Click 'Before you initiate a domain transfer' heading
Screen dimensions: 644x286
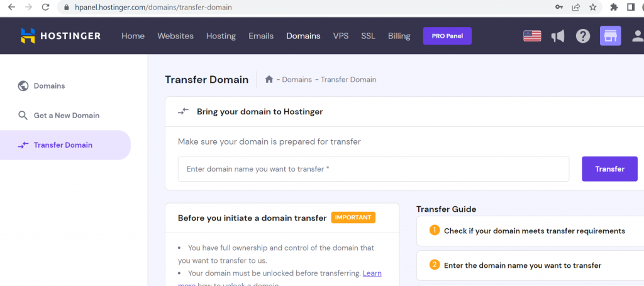(x=252, y=218)
